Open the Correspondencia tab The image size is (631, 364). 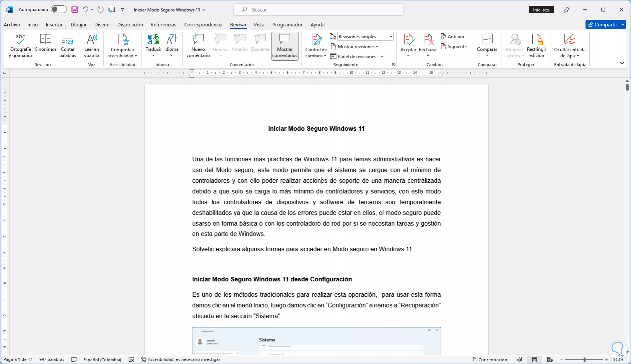coord(203,24)
